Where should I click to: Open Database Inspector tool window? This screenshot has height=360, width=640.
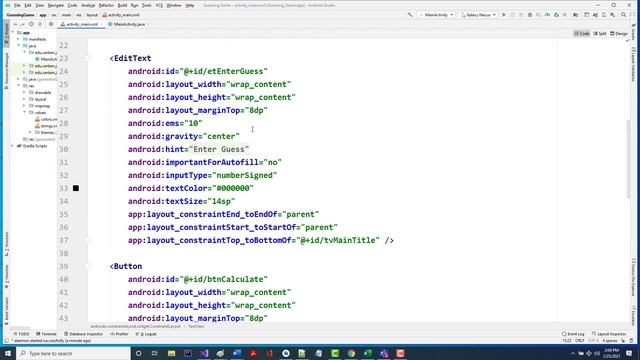[x=84, y=334]
